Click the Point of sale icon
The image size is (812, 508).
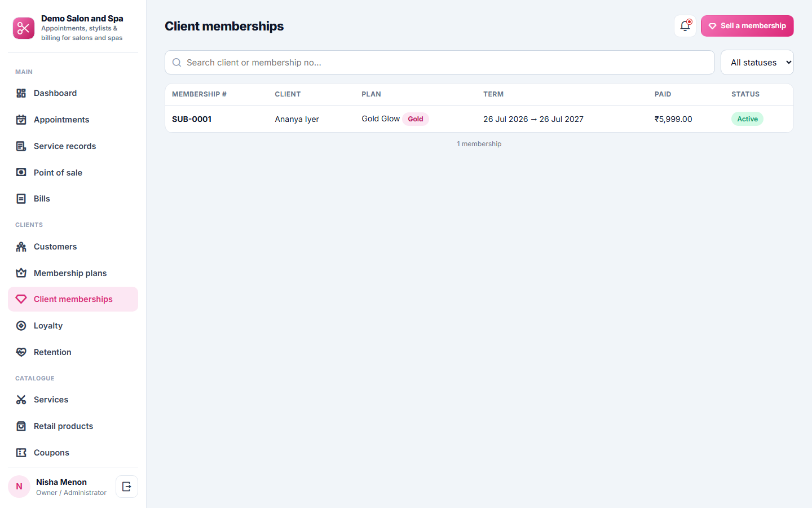tap(21, 173)
